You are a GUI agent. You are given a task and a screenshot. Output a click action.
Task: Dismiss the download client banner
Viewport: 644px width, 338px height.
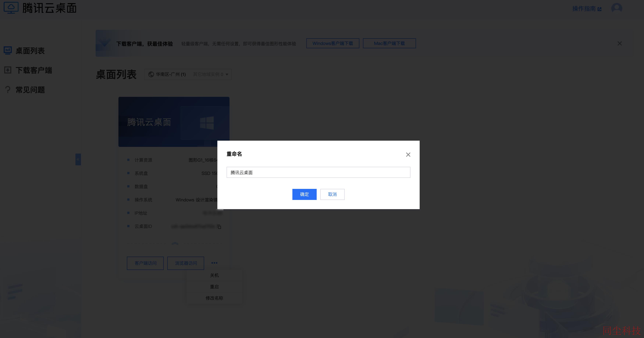(620, 43)
